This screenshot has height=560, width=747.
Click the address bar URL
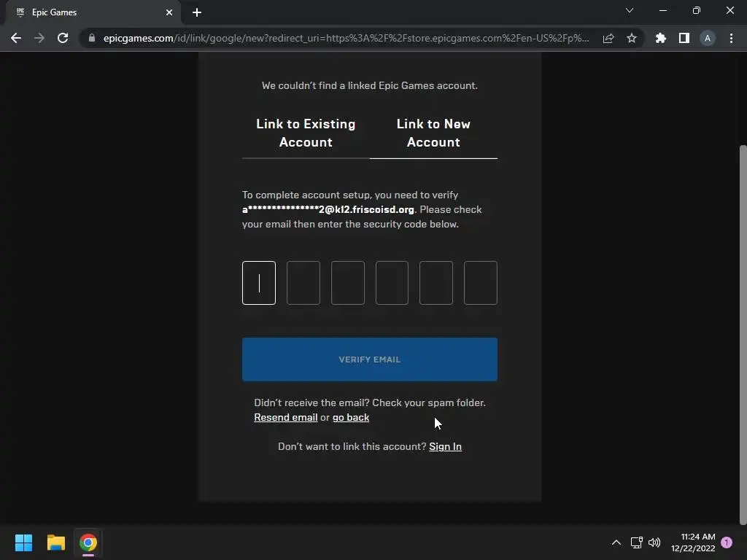[346, 38]
